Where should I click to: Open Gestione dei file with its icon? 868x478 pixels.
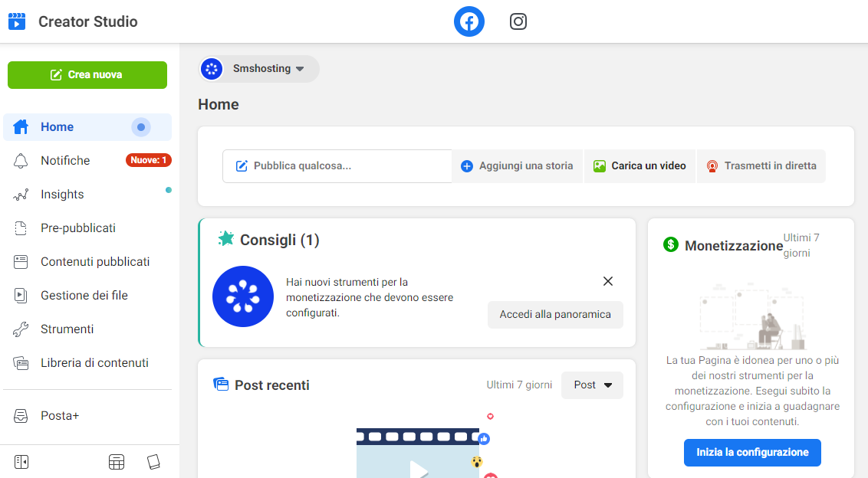[22, 295]
